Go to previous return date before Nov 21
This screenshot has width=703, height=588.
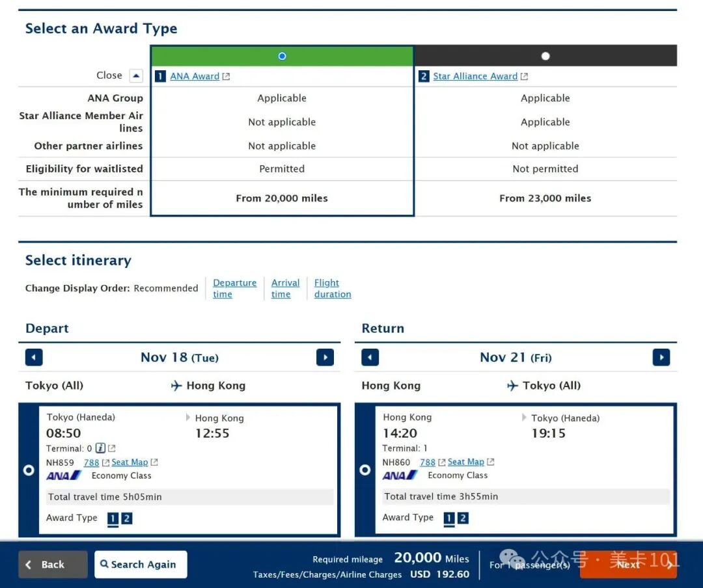click(370, 358)
